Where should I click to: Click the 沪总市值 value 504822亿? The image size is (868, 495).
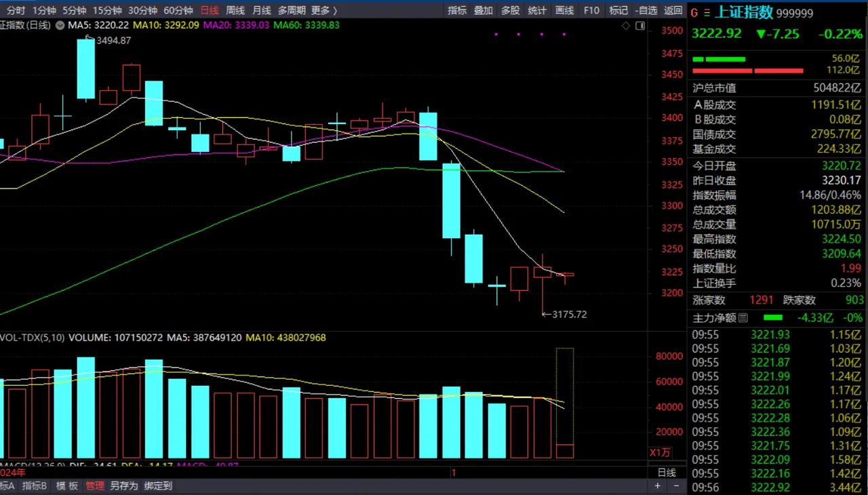click(x=837, y=88)
